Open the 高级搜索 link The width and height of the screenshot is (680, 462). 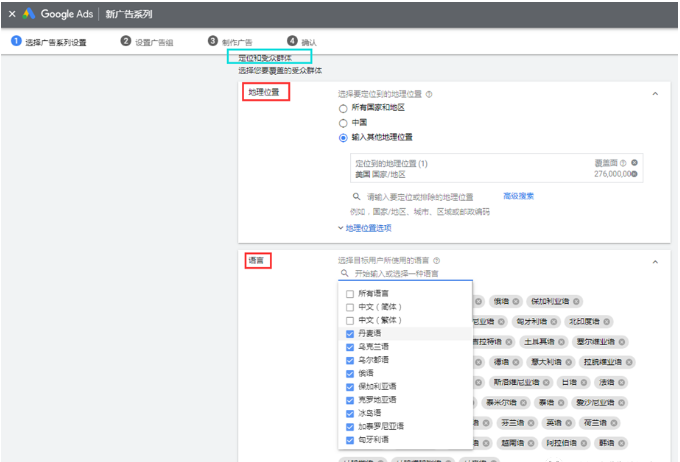click(x=518, y=196)
